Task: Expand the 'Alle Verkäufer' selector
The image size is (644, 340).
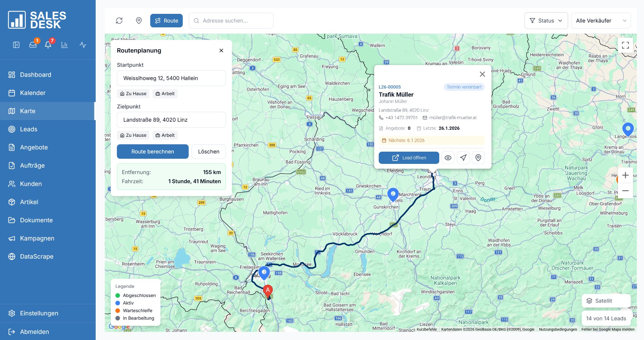Action: (601, 20)
